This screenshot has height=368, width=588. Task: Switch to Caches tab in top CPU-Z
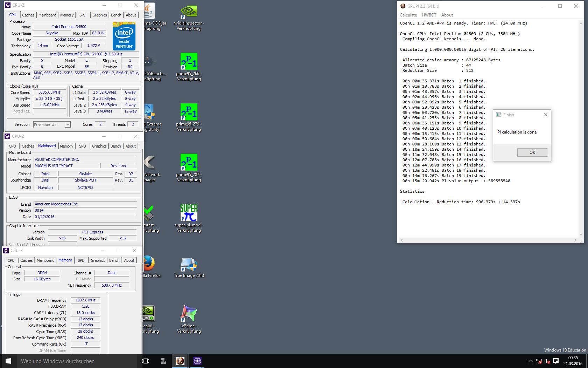coord(28,15)
